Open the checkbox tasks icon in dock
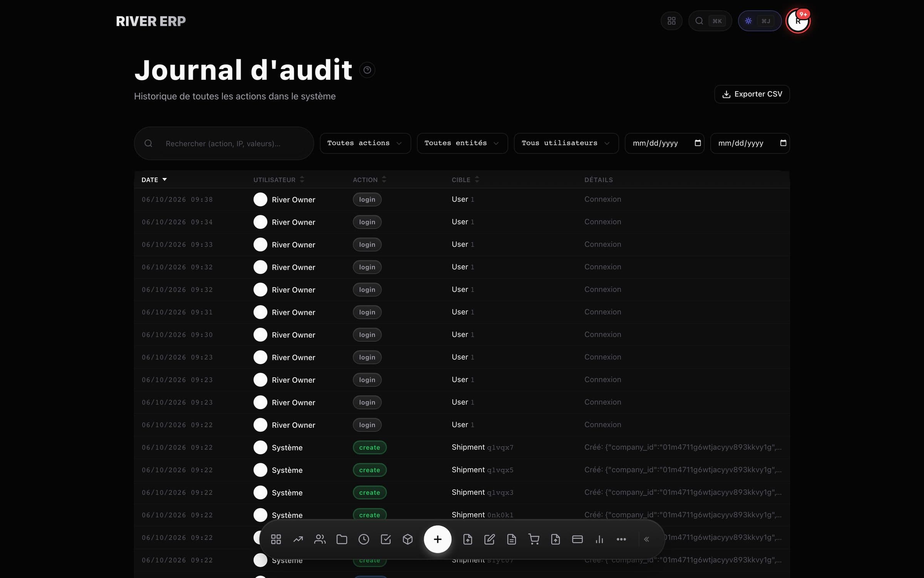 [386, 539]
